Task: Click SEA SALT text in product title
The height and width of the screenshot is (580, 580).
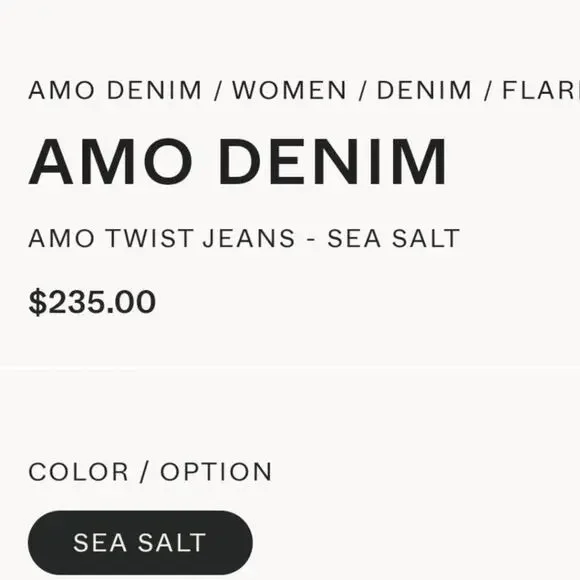Action: click(x=394, y=238)
